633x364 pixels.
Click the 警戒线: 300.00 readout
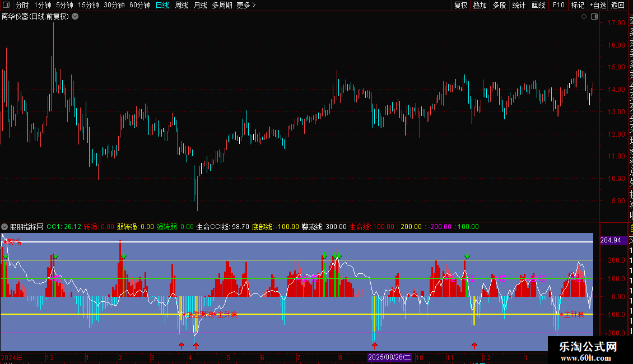[324, 227]
